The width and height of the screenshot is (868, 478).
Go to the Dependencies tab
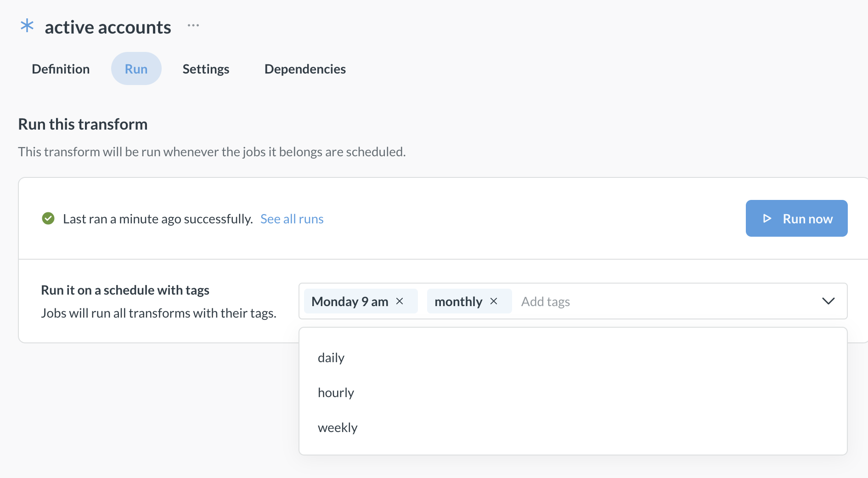coord(305,69)
